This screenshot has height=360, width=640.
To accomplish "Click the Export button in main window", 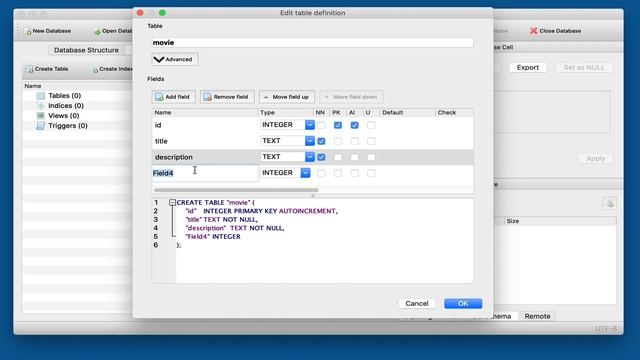I will [x=528, y=67].
